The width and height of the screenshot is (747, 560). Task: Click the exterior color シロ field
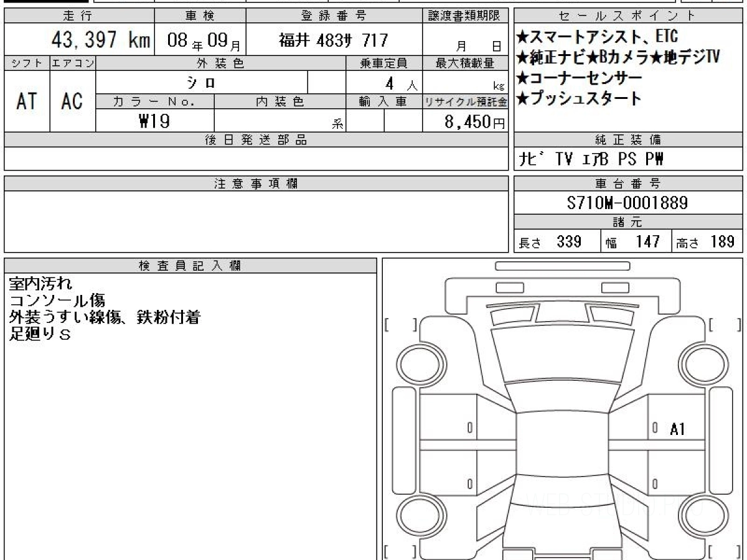tap(202, 82)
